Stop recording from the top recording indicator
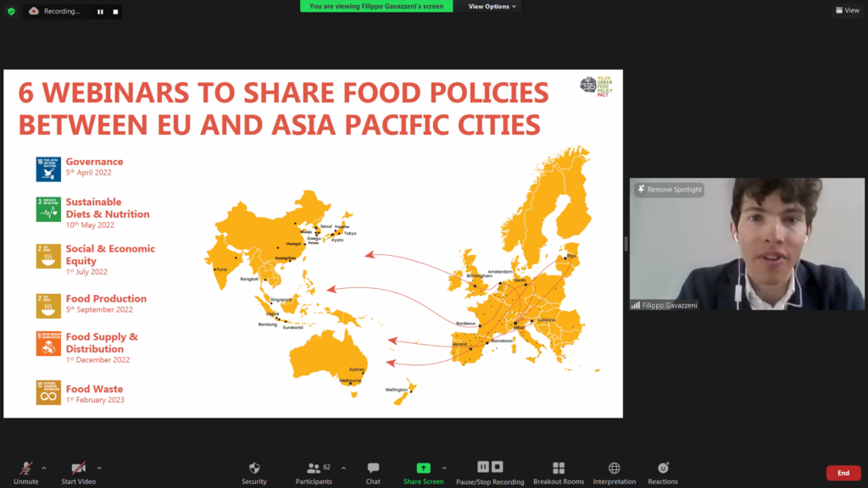 pyautogui.click(x=115, y=12)
